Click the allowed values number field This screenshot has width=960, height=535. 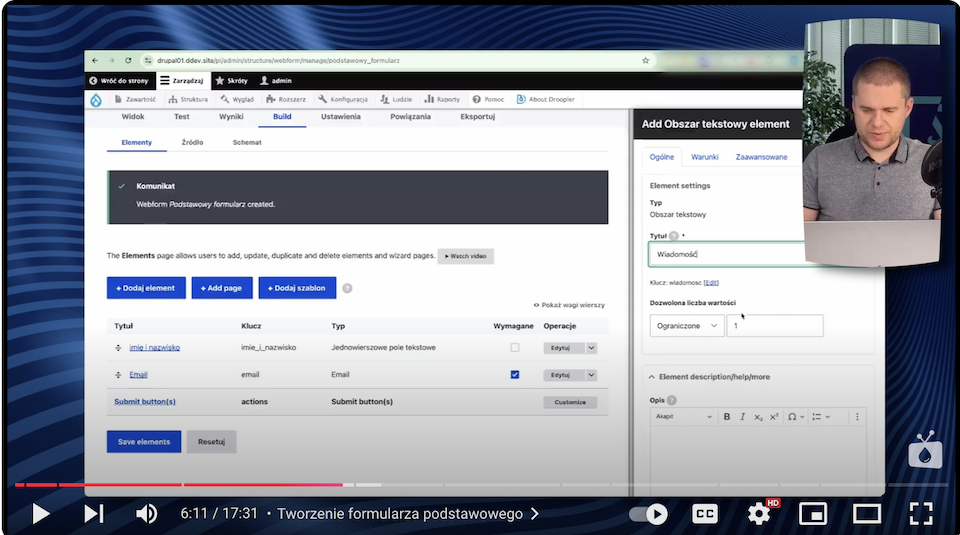pyautogui.click(x=774, y=326)
